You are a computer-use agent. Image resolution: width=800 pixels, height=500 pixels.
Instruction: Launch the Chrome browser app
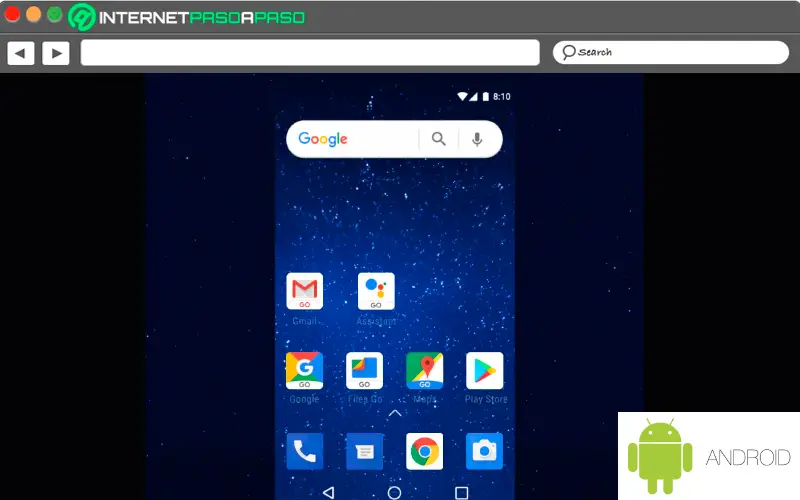tap(424, 451)
